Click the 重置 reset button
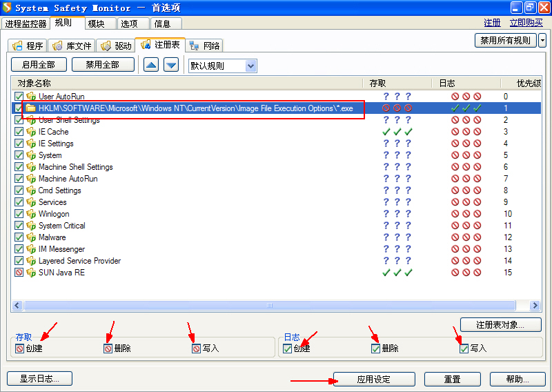 tap(453, 380)
